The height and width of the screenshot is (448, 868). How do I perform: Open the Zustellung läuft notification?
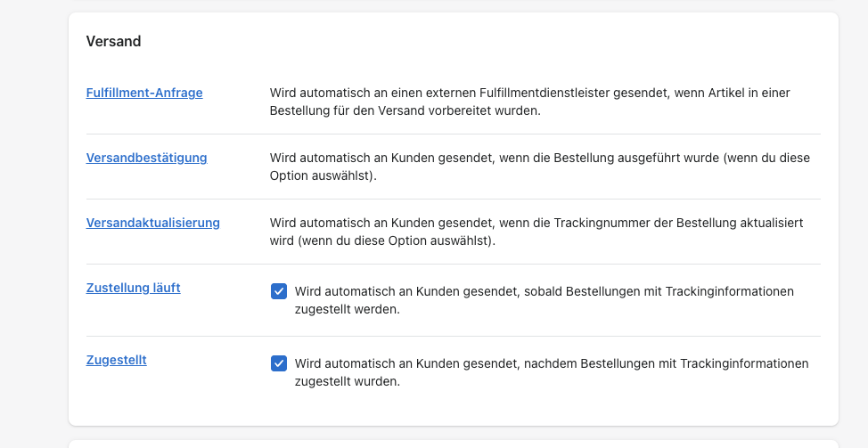(x=133, y=288)
